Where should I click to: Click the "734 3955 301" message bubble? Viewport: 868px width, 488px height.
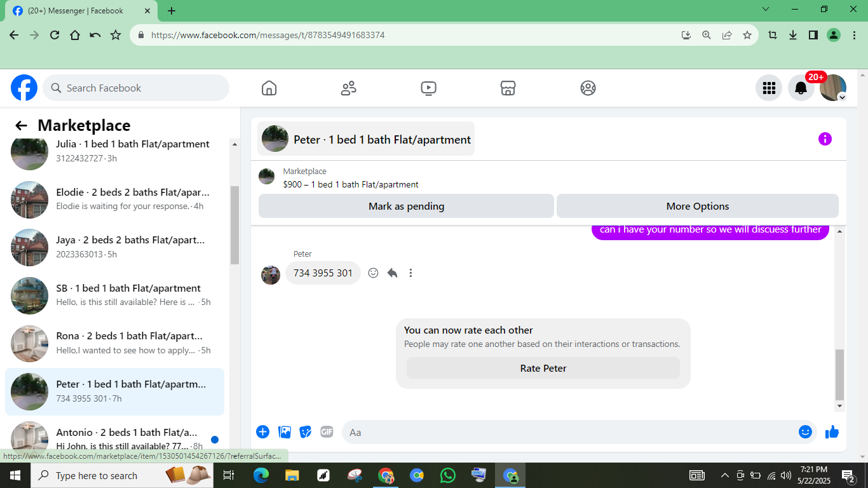[x=323, y=273]
